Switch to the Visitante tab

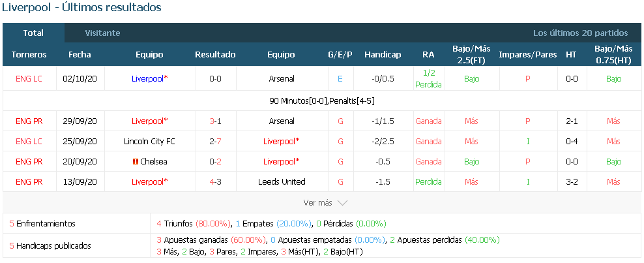click(x=103, y=33)
